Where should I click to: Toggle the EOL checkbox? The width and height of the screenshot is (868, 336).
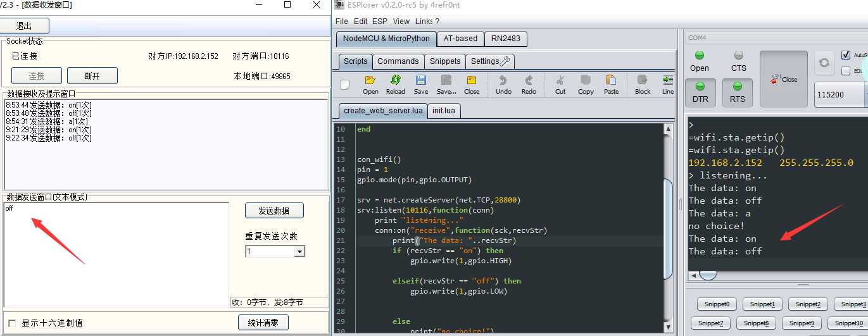[846, 71]
